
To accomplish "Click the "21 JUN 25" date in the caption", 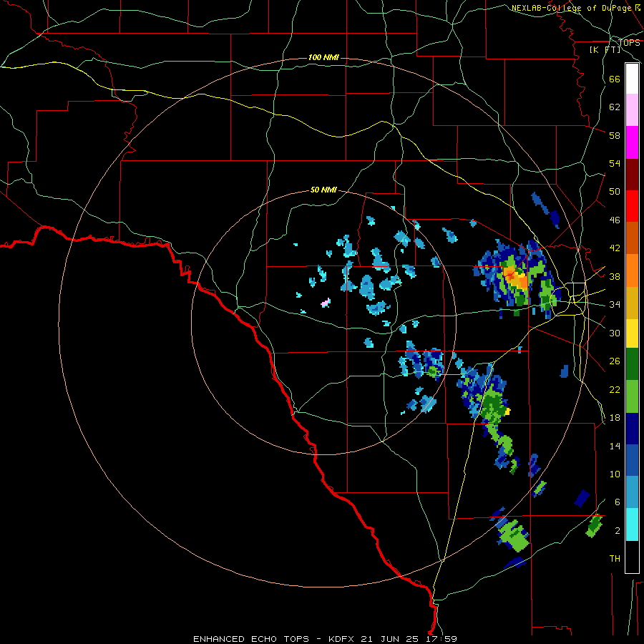I will 390,639.
